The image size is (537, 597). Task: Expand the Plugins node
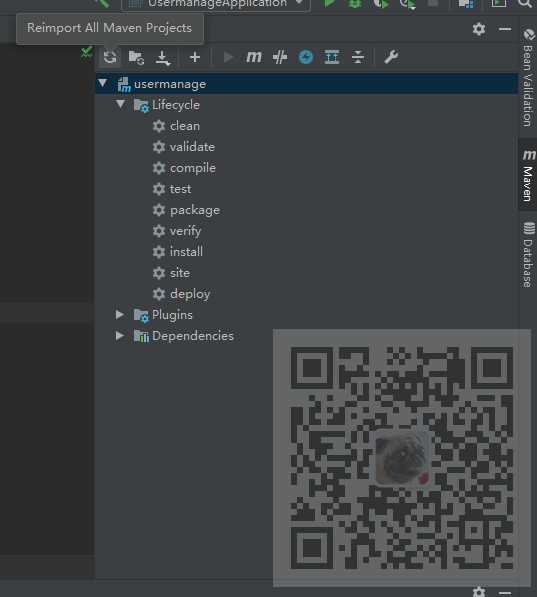click(120, 314)
